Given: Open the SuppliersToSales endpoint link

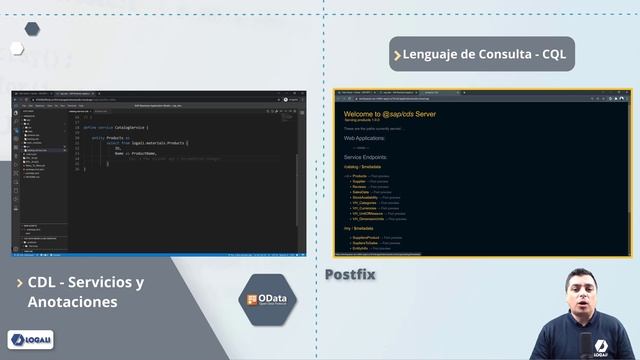Looking at the screenshot, I should 365,243.
